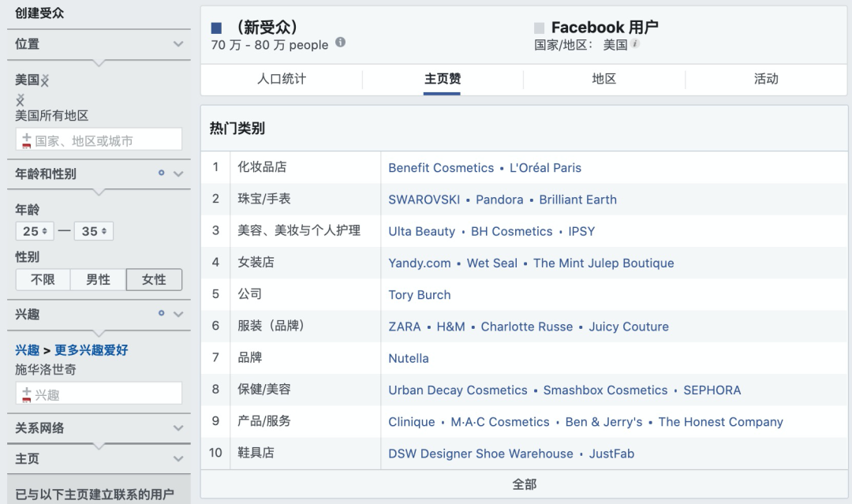The width and height of the screenshot is (852, 504).
Task: Remove 美国 location with its X icon
Action: (x=45, y=81)
